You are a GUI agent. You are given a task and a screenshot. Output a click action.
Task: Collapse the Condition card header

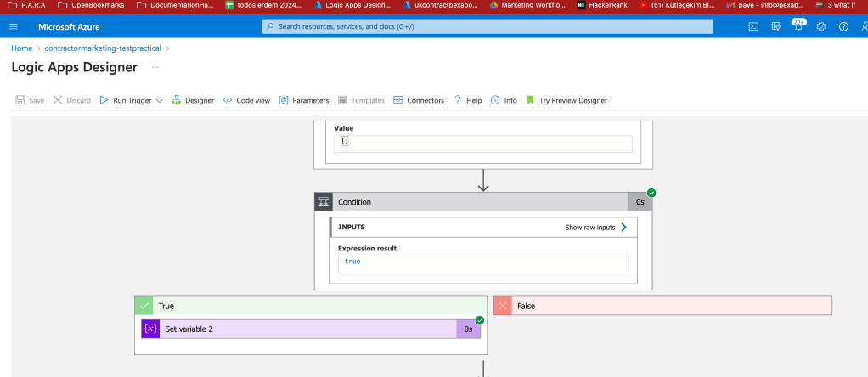point(483,202)
